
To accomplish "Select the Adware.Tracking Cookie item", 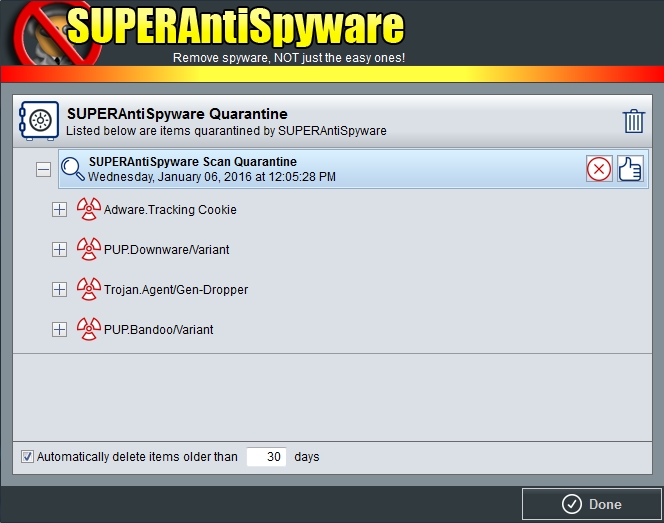I will click(170, 210).
